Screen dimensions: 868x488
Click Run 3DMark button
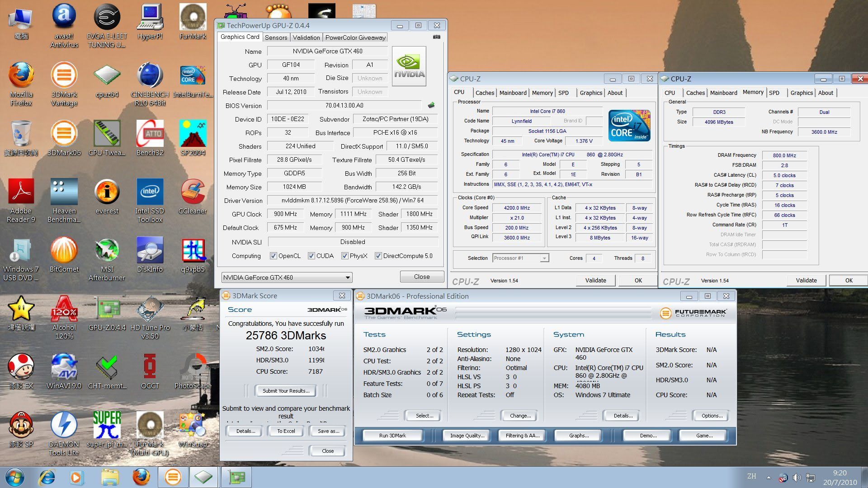(x=392, y=436)
